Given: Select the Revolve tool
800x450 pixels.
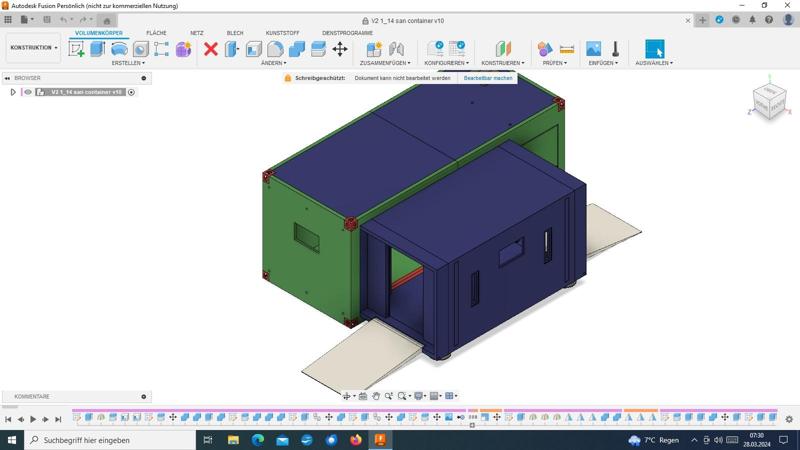Looking at the screenshot, I should (119, 49).
